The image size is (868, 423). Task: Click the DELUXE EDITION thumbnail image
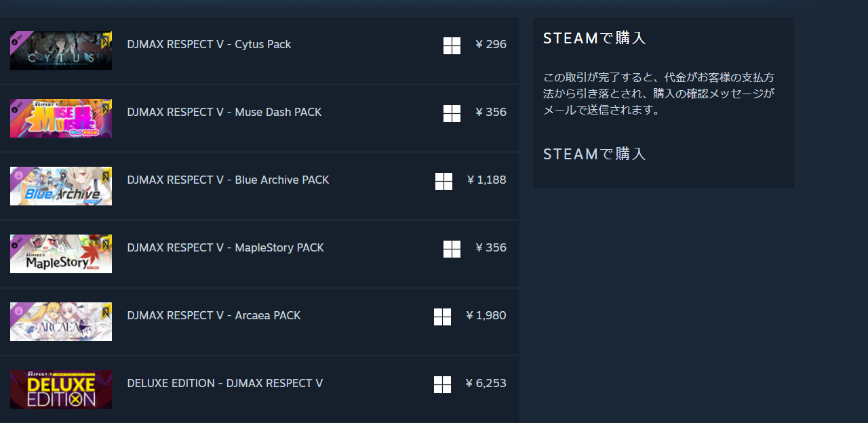61,389
